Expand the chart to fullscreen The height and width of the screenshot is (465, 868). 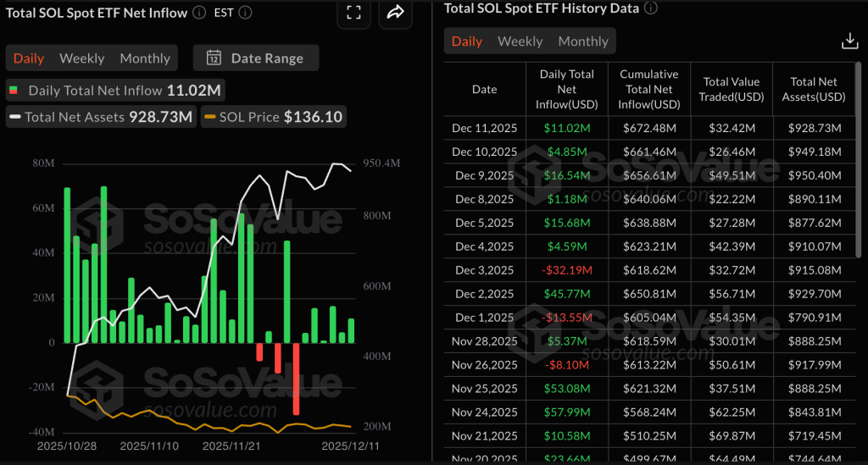(x=353, y=12)
